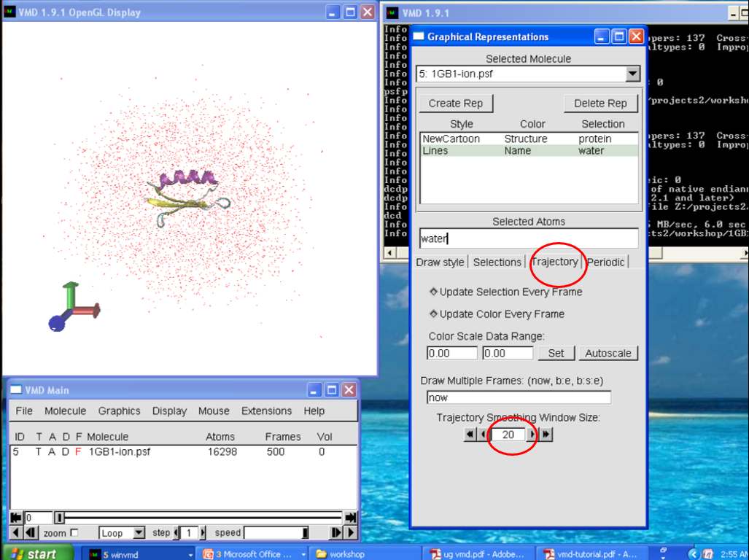Click the Create Rep button
The image size is (749, 560).
[x=456, y=104]
